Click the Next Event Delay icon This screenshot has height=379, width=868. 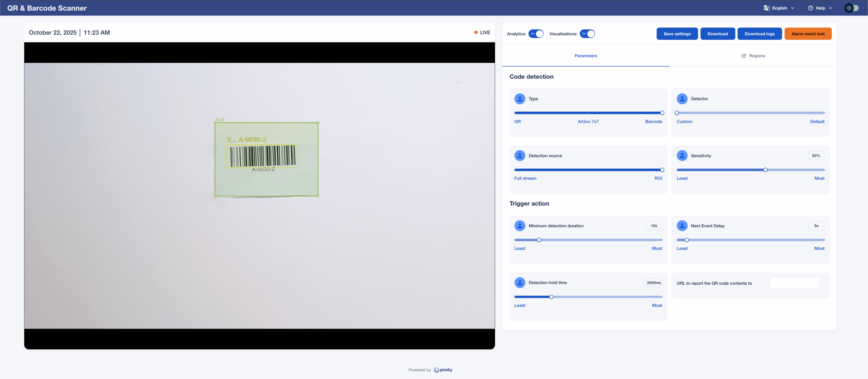click(682, 226)
